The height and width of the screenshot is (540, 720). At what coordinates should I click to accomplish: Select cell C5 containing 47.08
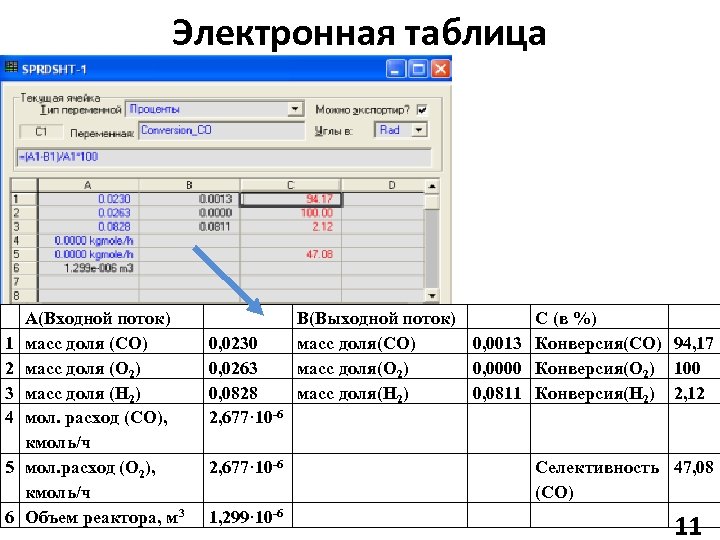coord(291,254)
